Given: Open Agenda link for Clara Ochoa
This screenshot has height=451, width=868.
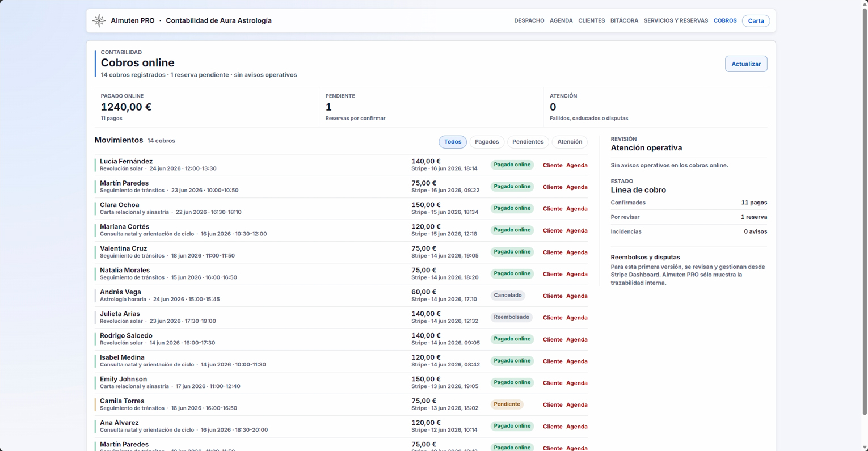Looking at the screenshot, I should coord(576,209).
